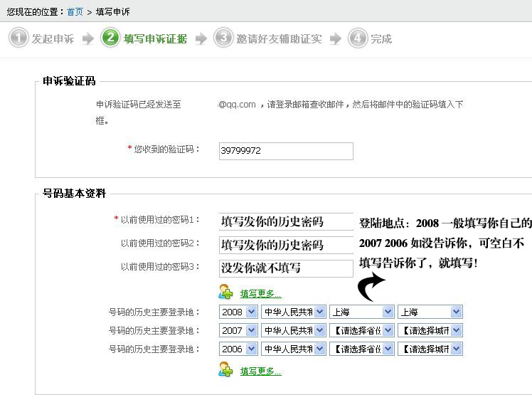Screen dimensions: 532x395
Task: Focus the 以前使用过的密码3 input field
Action: 286,268
